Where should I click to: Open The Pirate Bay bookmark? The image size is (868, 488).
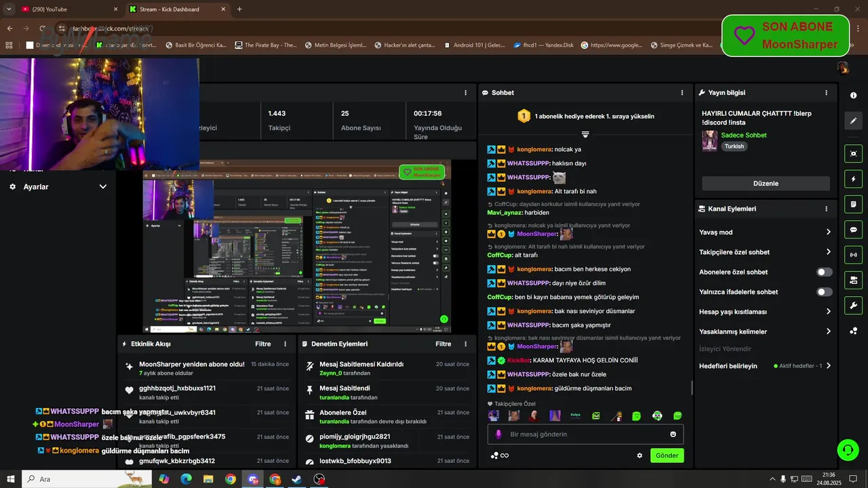[x=266, y=45]
